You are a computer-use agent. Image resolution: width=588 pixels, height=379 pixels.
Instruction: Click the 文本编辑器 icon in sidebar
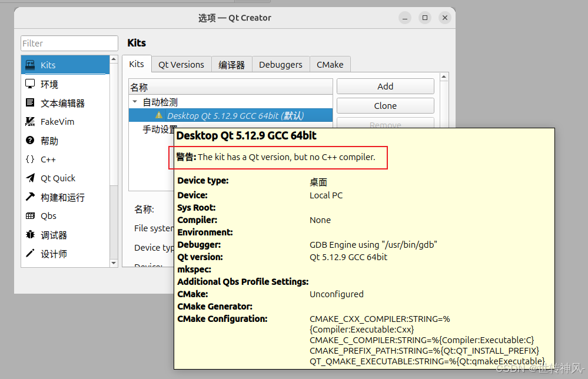point(30,102)
